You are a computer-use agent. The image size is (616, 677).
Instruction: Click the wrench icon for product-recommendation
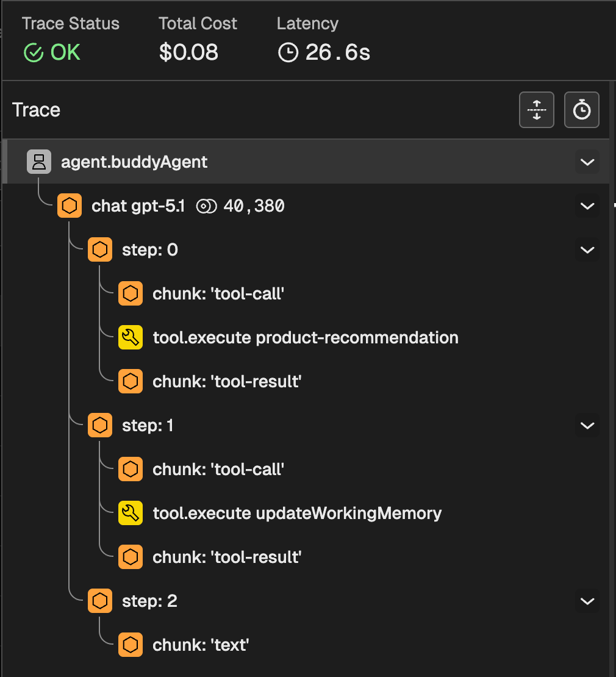[130, 337]
